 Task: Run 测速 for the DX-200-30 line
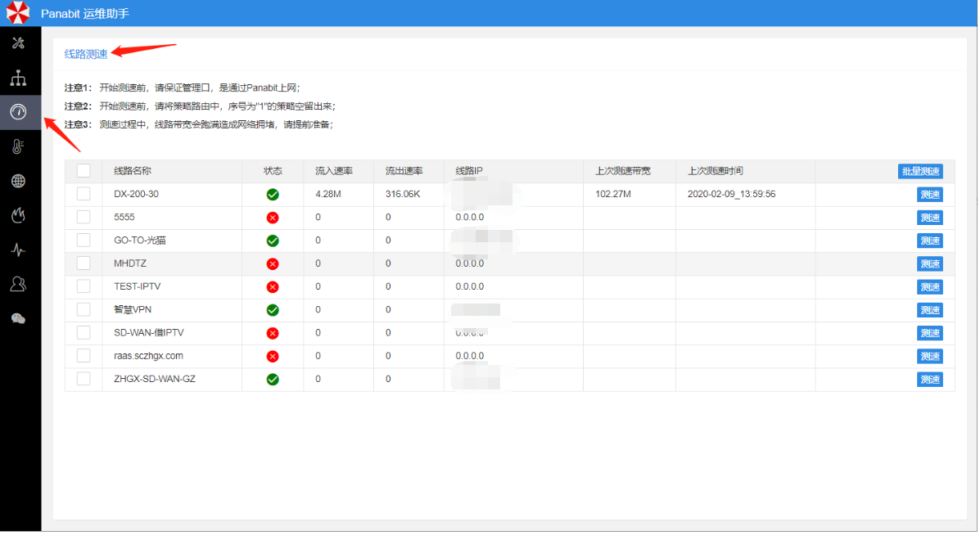pos(929,195)
